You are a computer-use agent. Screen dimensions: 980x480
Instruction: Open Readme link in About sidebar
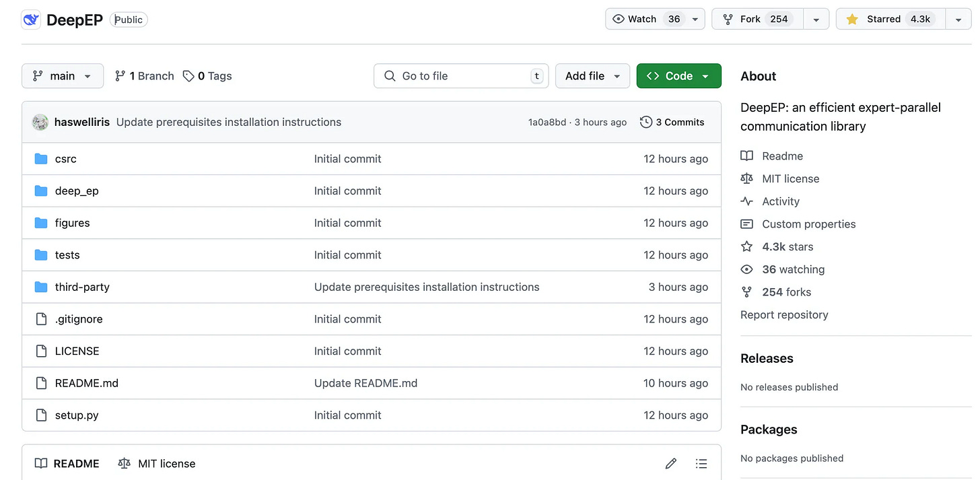[782, 156]
